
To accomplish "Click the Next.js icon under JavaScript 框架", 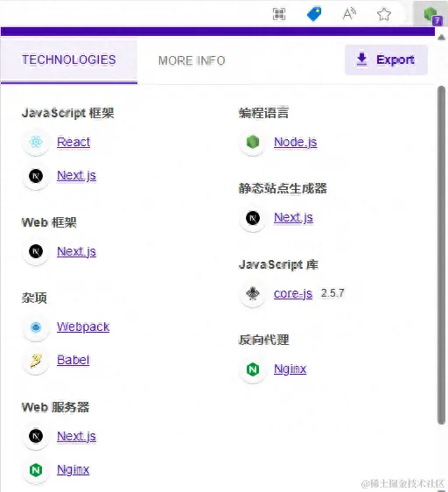I will (x=36, y=176).
